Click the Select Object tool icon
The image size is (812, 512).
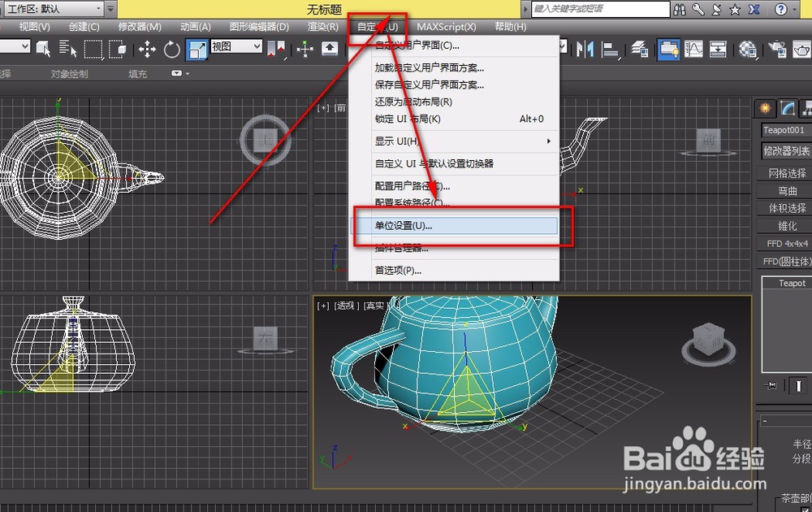coord(44,50)
